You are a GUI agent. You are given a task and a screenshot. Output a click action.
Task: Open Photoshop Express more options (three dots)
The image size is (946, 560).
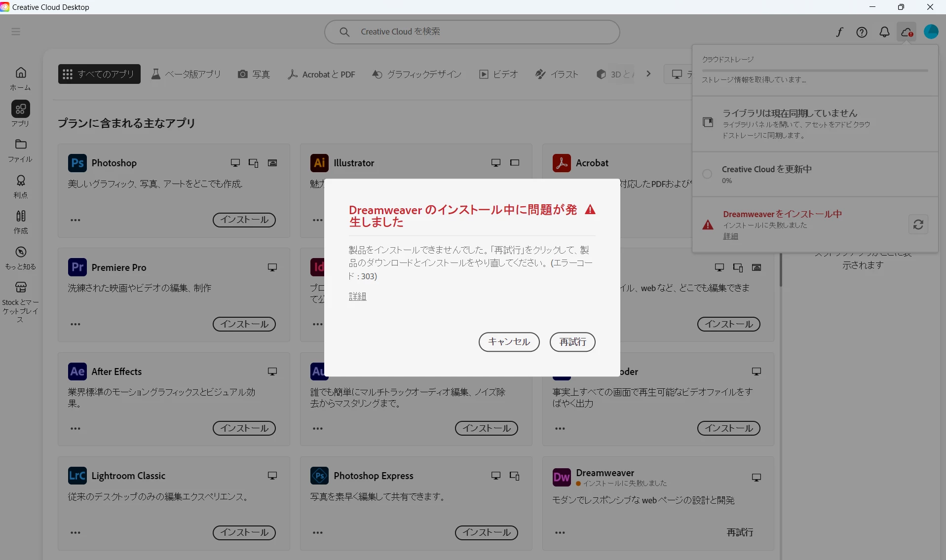(x=318, y=533)
